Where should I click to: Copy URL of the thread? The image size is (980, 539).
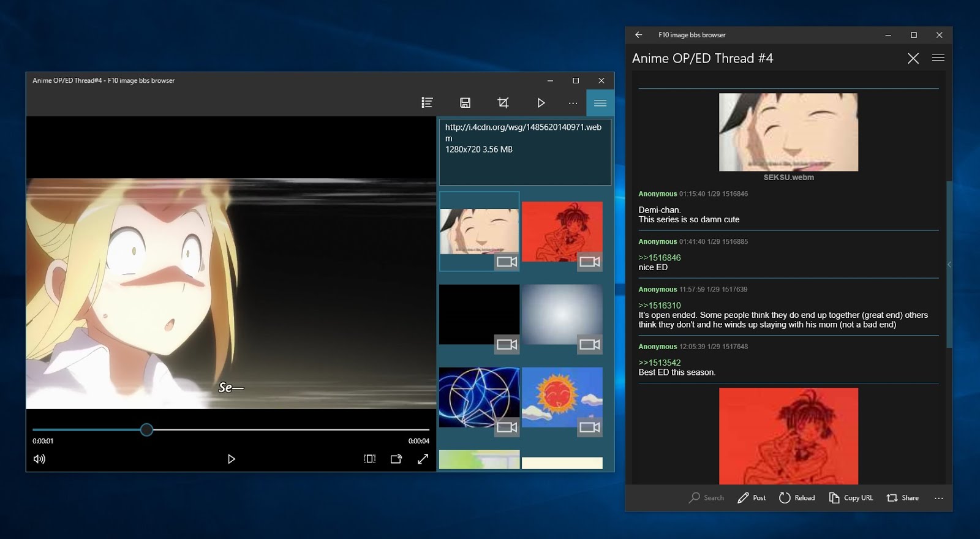pyautogui.click(x=851, y=498)
